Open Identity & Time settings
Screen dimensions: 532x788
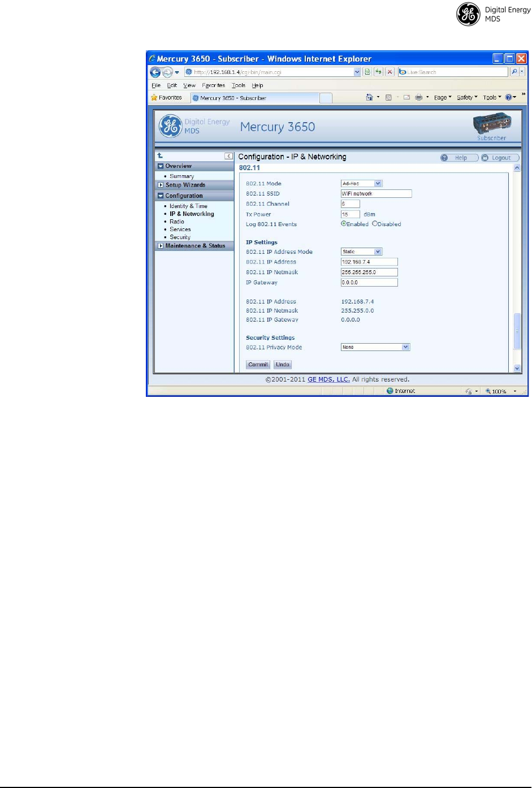tap(188, 206)
